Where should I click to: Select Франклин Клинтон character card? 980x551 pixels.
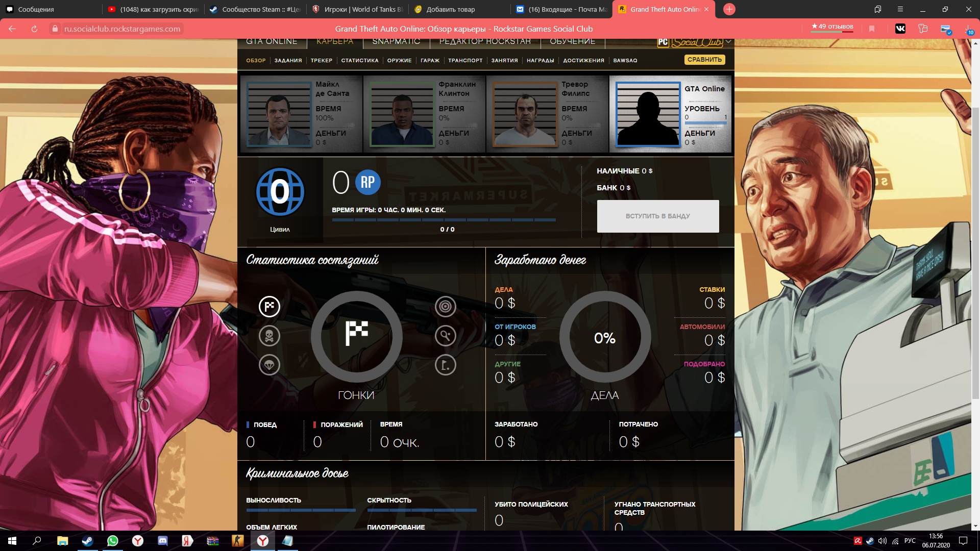tap(424, 114)
